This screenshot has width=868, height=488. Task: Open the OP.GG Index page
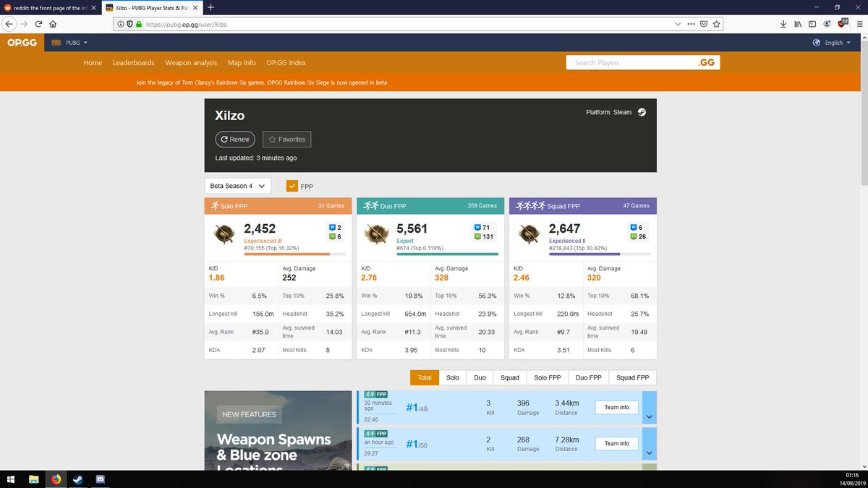point(286,63)
